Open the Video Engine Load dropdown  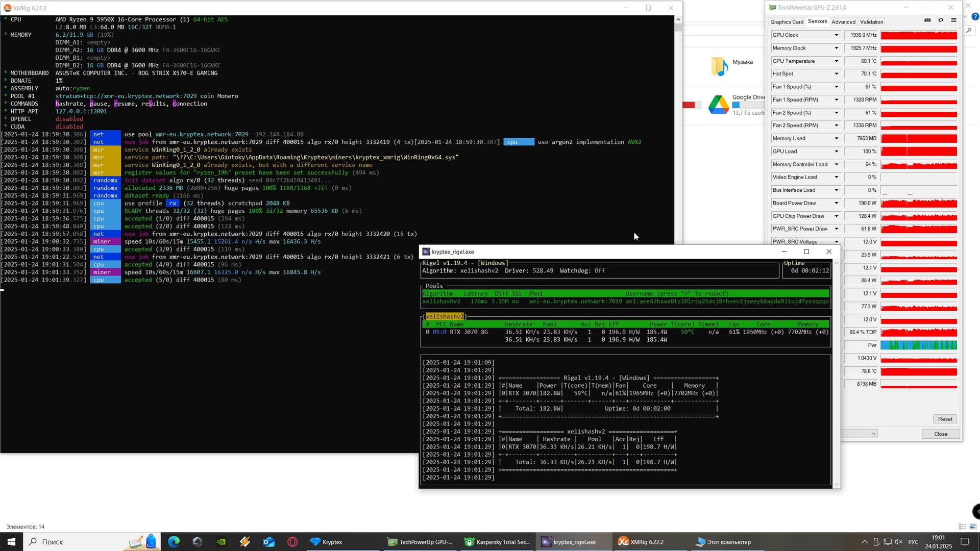(836, 177)
